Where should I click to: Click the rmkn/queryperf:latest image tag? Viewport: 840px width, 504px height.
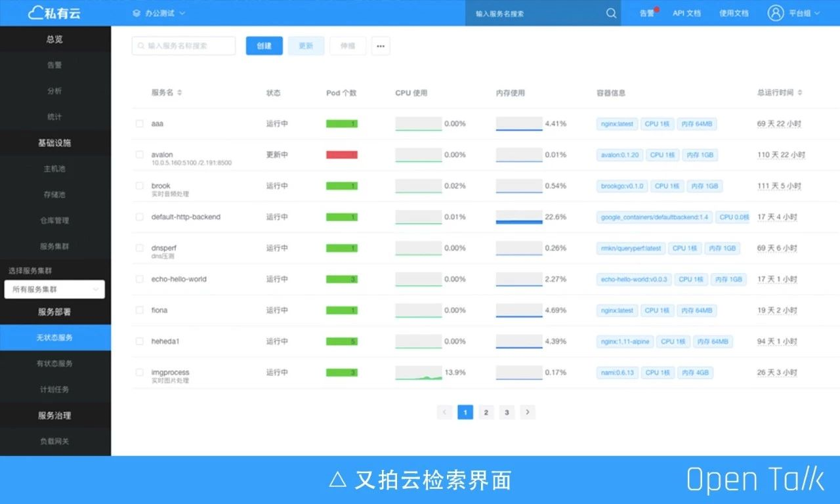[x=631, y=248]
